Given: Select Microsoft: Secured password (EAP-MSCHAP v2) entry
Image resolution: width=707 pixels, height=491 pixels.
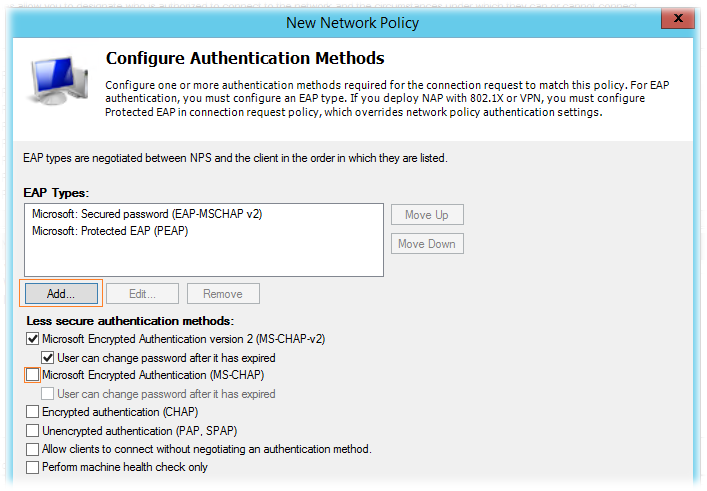Looking at the screenshot, I should click(147, 214).
